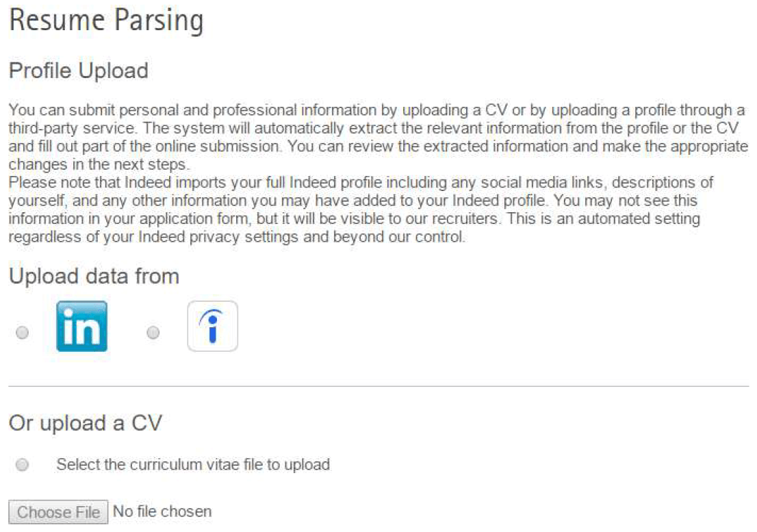Image resolution: width=757 pixels, height=532 pixels.
Task: Click the Profile Upload heading
Action: [78, 71]
